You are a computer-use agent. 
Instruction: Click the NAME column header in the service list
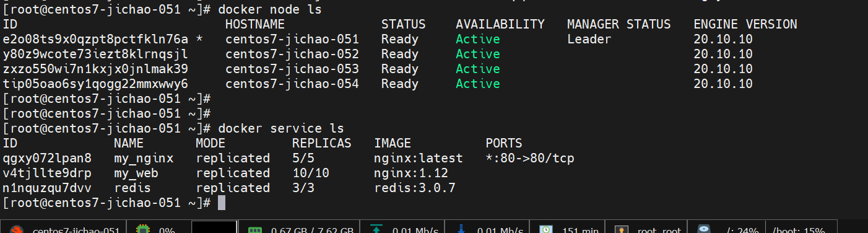tap(129, 144)
